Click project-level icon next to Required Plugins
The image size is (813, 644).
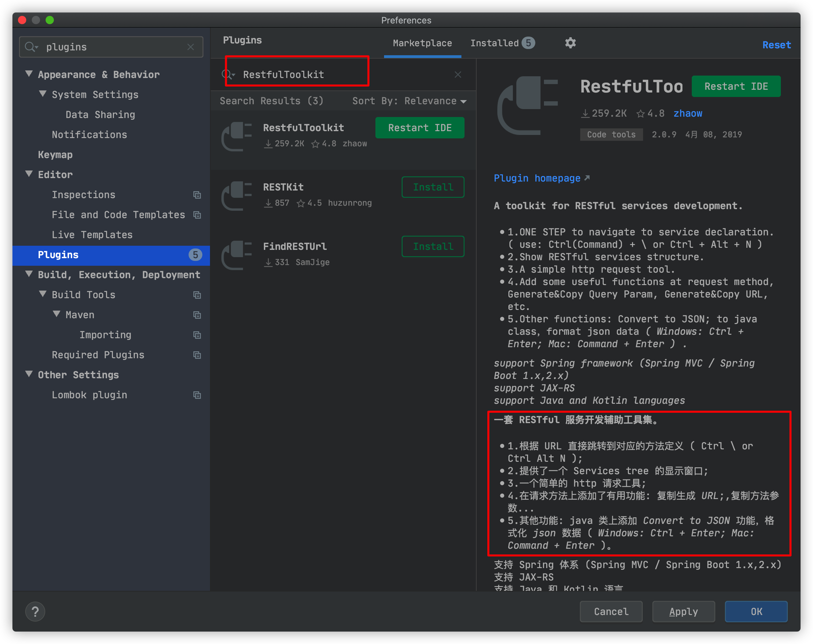(197, 355)
